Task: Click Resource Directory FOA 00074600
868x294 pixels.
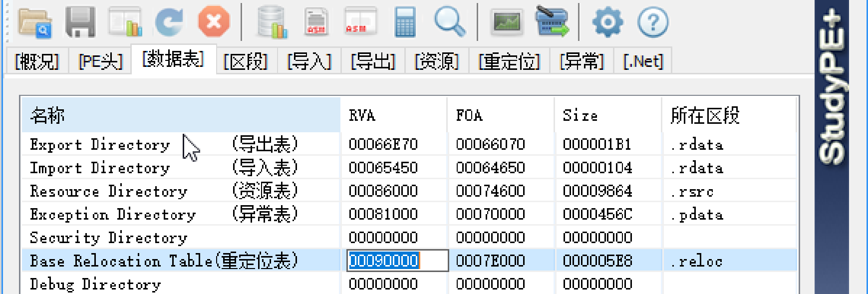Action: (490, 191)
